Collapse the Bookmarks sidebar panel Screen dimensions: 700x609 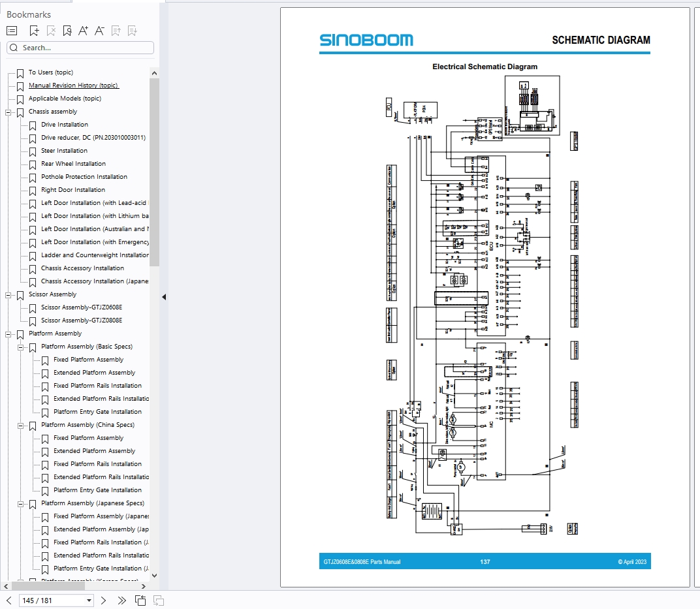click(x=165, y=296)
